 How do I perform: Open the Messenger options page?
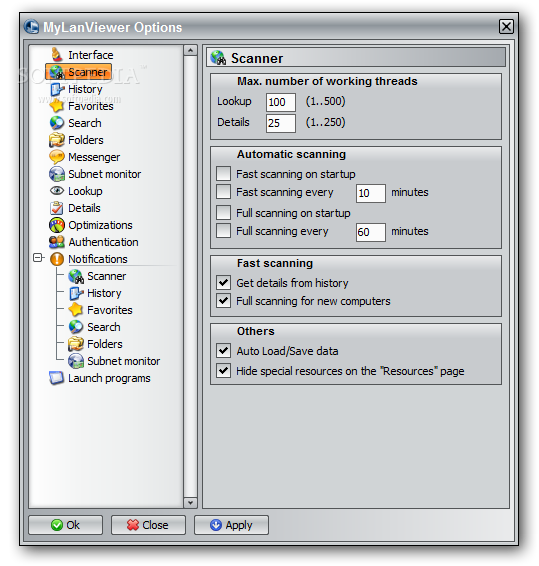tap(94, 157)
